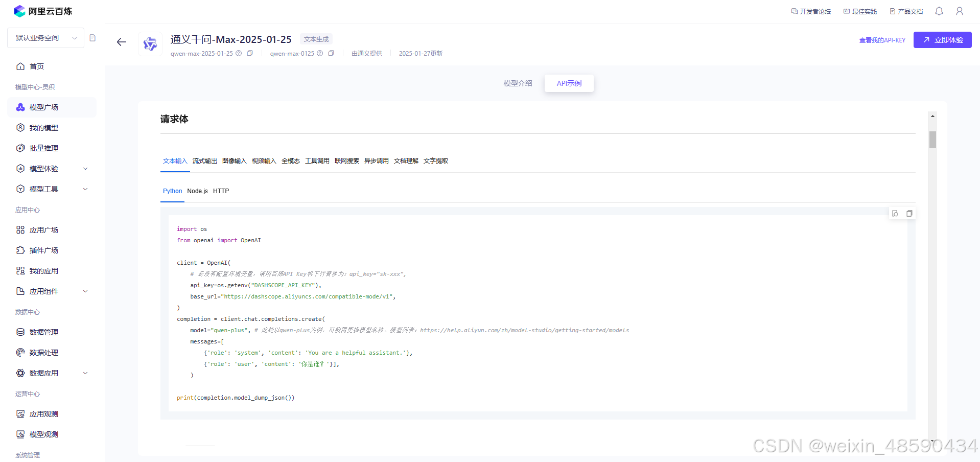Click the 首页 home icon
Viewport: 980px width, 462px height.
pos(20,66)
